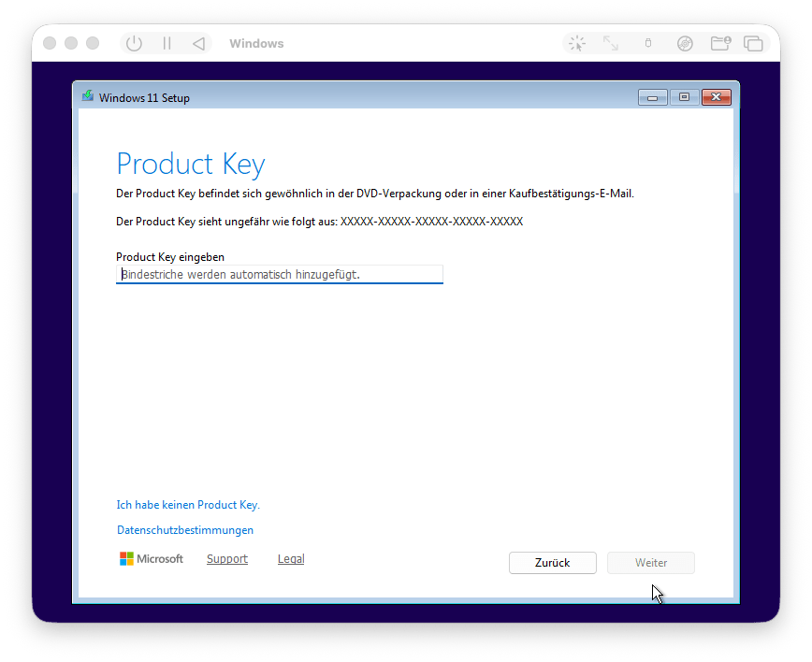Select "Ich habe keinen Product Key" link
This screenshot has height=662, width=812.
(187, 505)
